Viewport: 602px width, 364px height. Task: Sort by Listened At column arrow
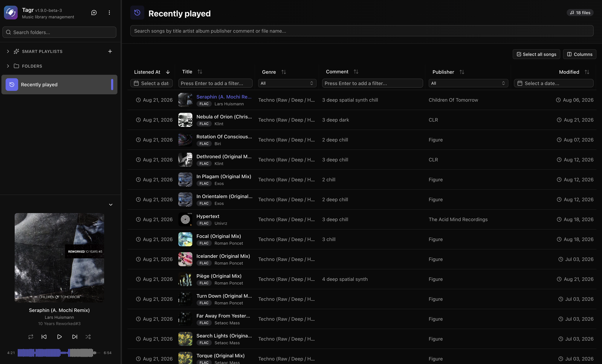[x=168, y=72]
